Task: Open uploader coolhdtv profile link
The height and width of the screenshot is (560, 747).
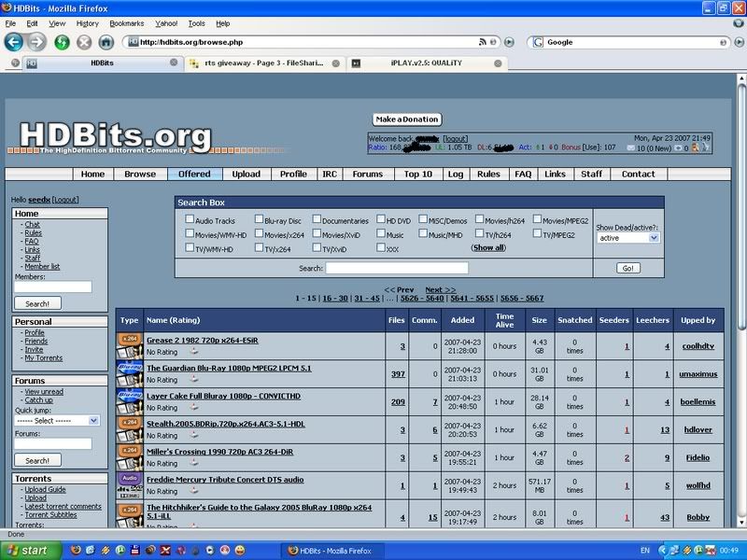Action: [698, 346]
